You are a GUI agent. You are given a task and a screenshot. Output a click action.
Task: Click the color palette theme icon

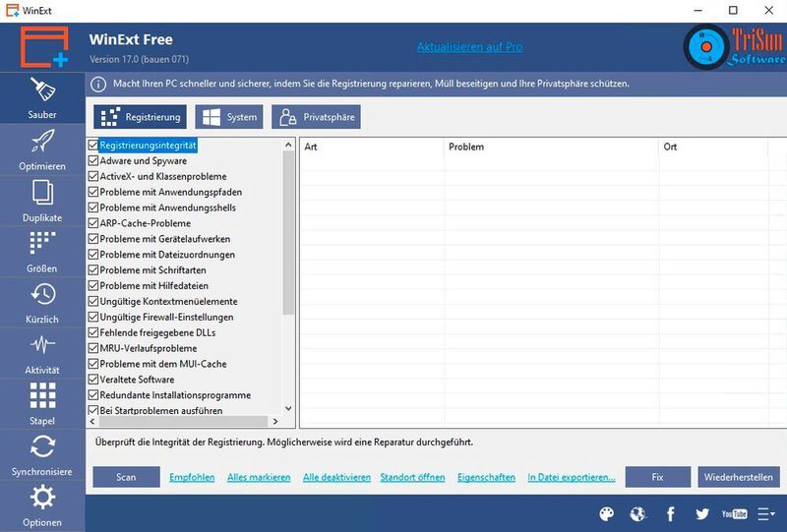[x=607, y=514]
